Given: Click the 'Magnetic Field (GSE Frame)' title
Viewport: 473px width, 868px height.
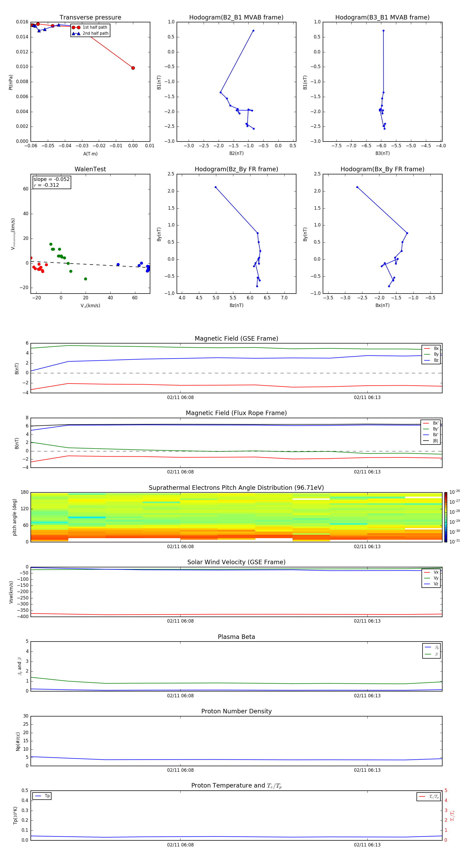Looking at the screenshot, I should pos(236,339).
